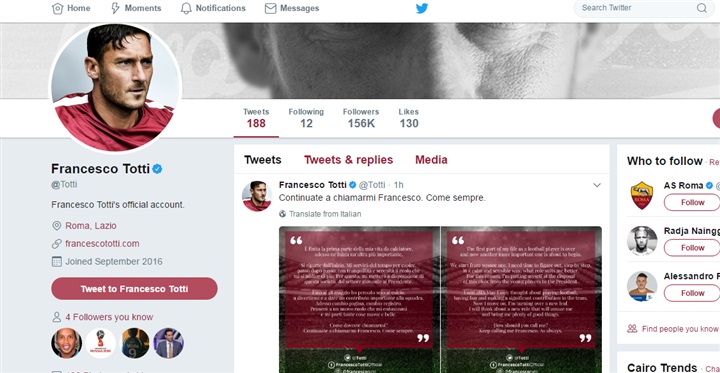Open the Roma, Lazio location link
The height and width of the screenshot is (373, 720).
tap(91, 226)
